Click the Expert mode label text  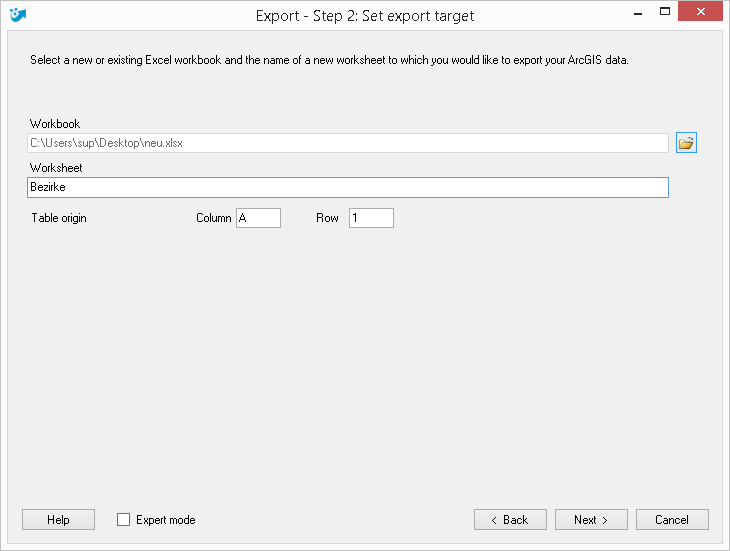166,520
